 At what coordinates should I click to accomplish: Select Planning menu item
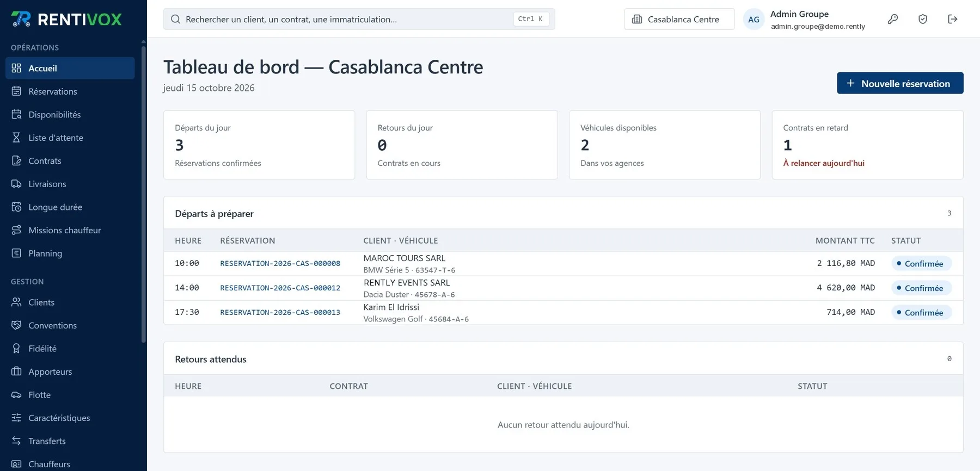pyautogui.click(x=70, y=253)
